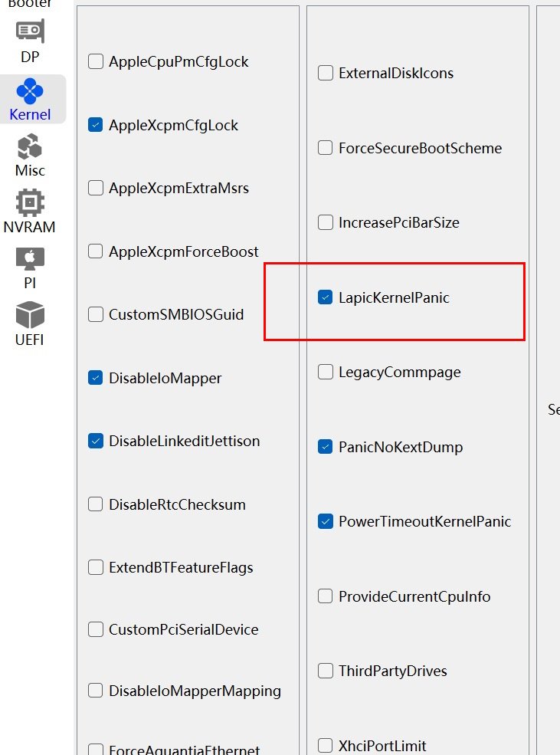Screen dimensions: 560x755
Task: Check CustomSMBIOSGuid option
Action: click(x=96, y=314)
